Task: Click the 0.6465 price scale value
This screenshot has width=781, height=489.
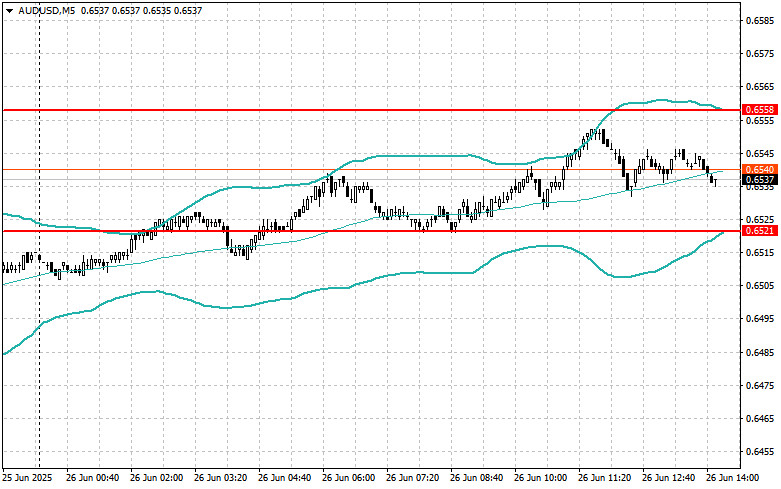Action: pos(760,419)
